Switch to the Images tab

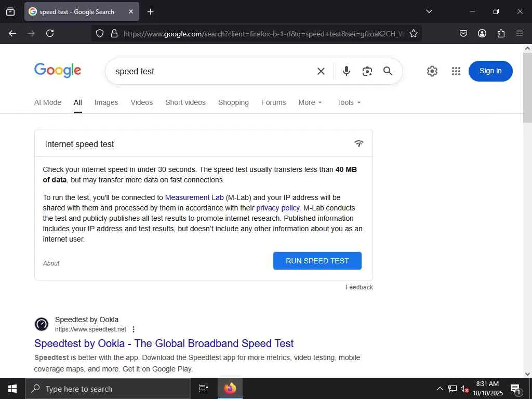pos(106,102)
